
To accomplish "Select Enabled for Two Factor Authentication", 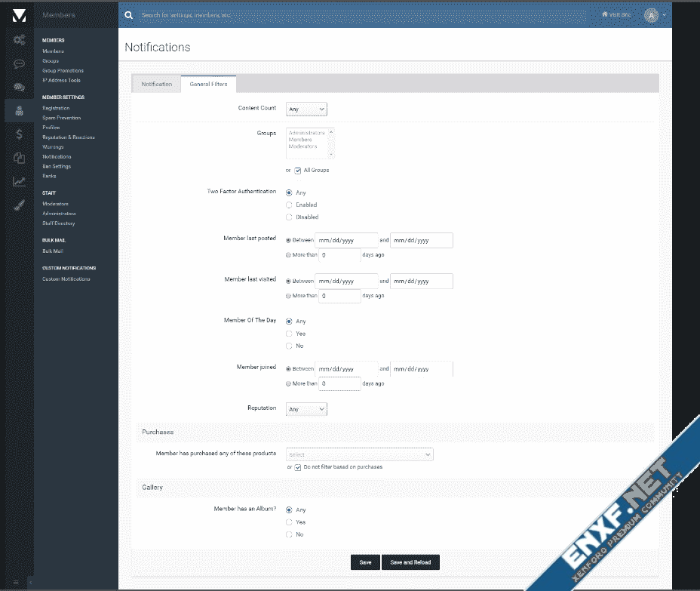I will [289, 205].
